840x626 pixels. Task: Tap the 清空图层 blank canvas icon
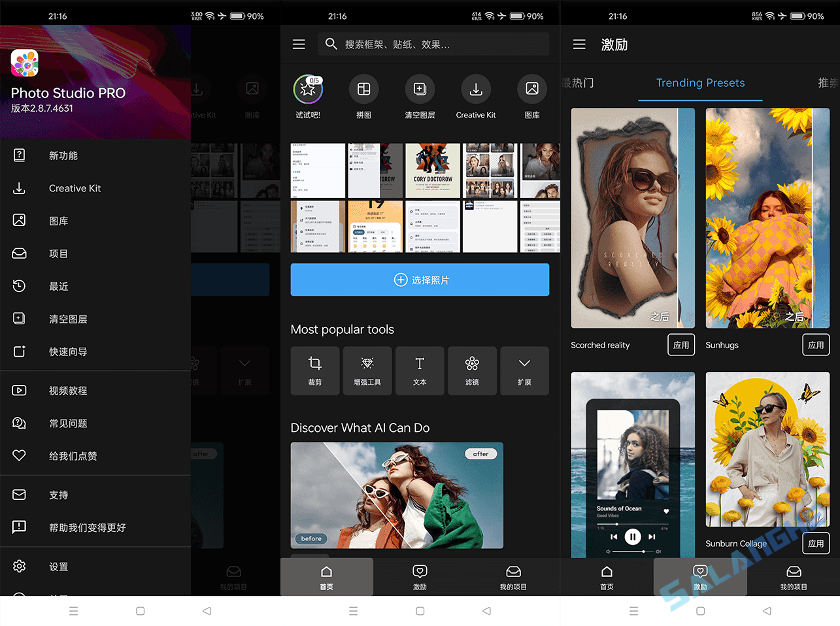pos(420,88)
